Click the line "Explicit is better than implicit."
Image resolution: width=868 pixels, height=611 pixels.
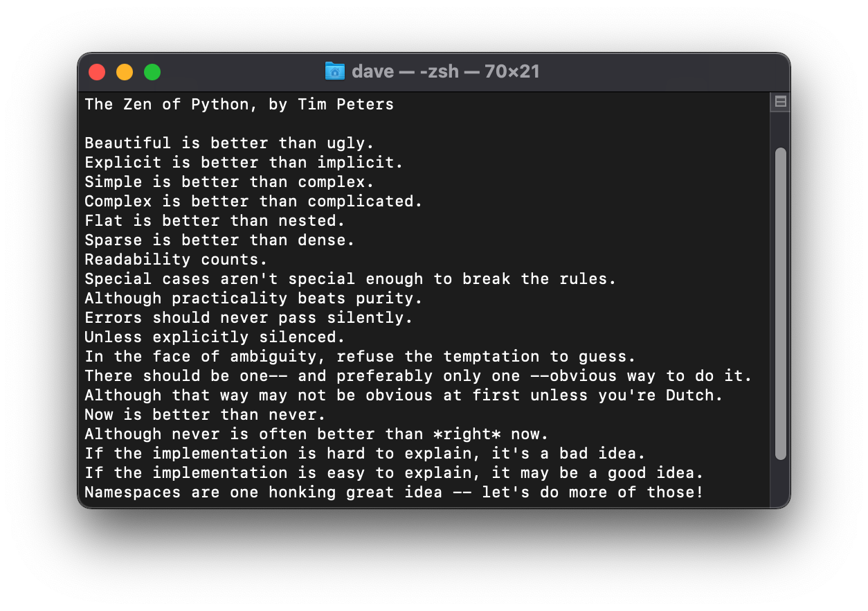pyautogui.click(x=244, y=163)
